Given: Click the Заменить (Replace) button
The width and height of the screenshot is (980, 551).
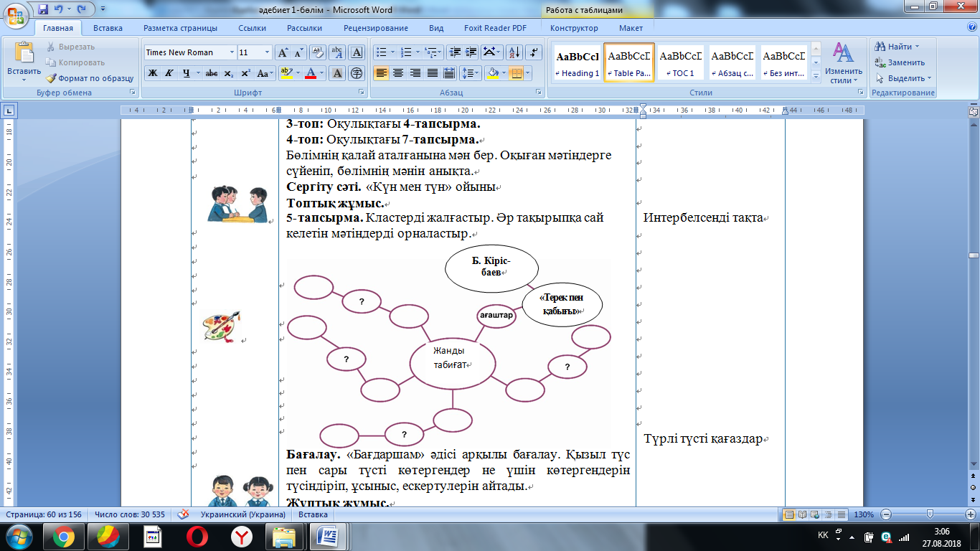Looking at the screenshot, I should pyautogui.click(x=901, y=62).
